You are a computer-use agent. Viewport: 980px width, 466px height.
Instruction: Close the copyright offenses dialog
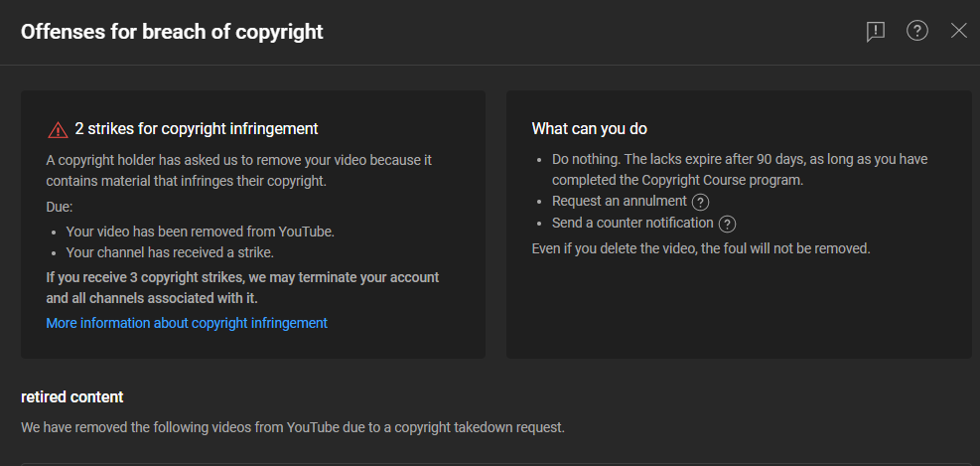959,31
